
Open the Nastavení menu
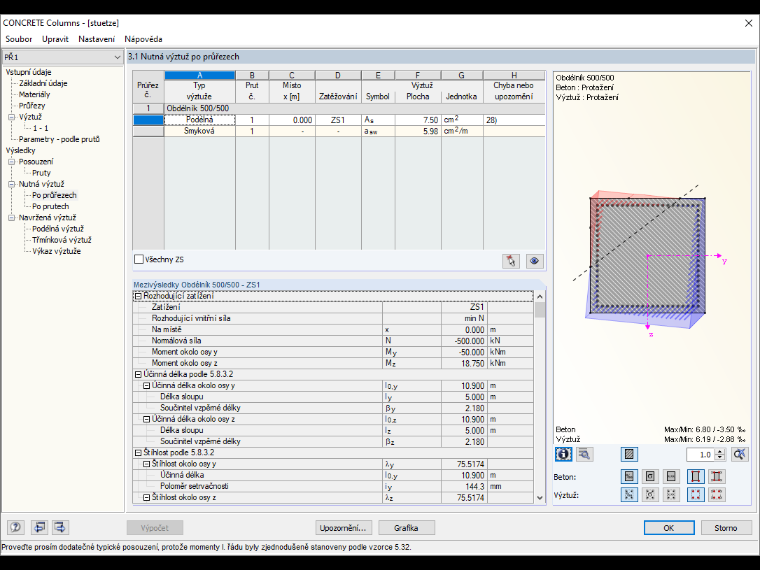pyautogui.click(x=96, y=39)
